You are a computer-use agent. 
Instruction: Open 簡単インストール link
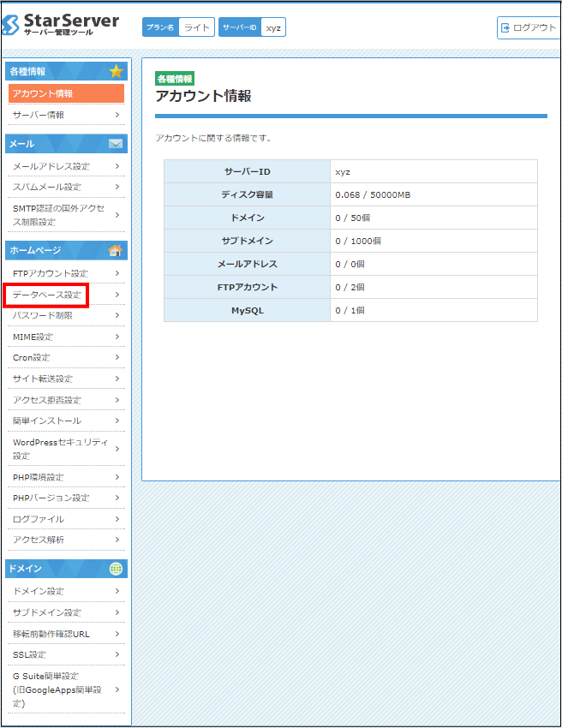[66, 421]
